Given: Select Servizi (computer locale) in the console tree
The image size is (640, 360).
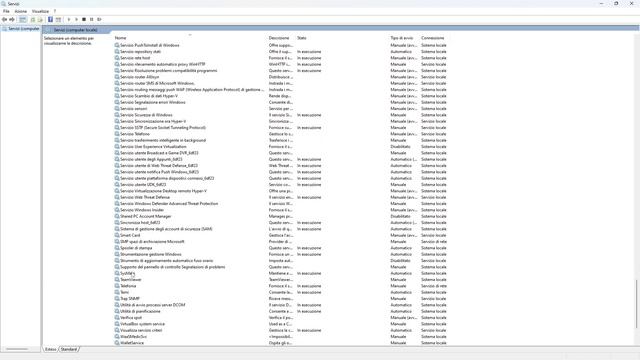Looking at the screenshot, I should coord(21,29).
